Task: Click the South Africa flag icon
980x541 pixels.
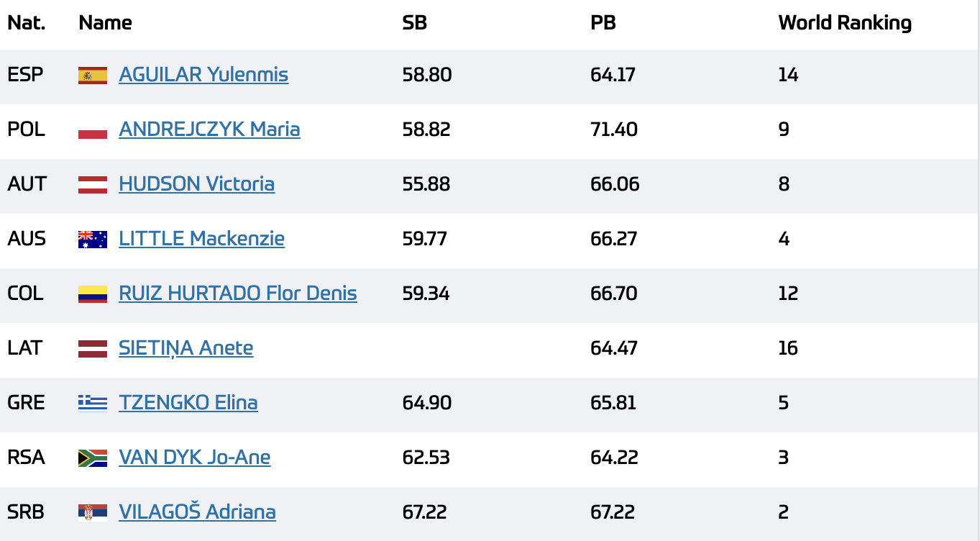Action: (93, 458)
